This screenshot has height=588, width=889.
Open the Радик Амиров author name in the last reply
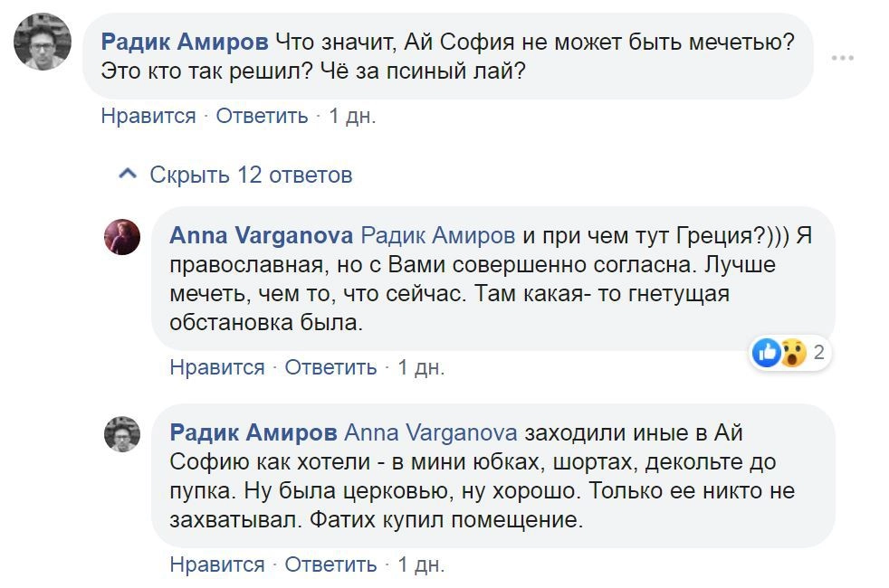253,432
